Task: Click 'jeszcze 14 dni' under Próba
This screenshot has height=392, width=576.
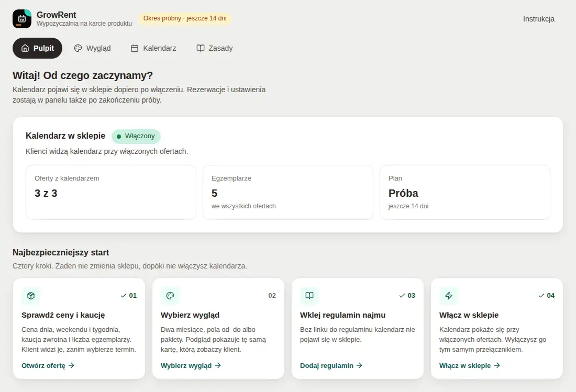Action: coord(408,206)
